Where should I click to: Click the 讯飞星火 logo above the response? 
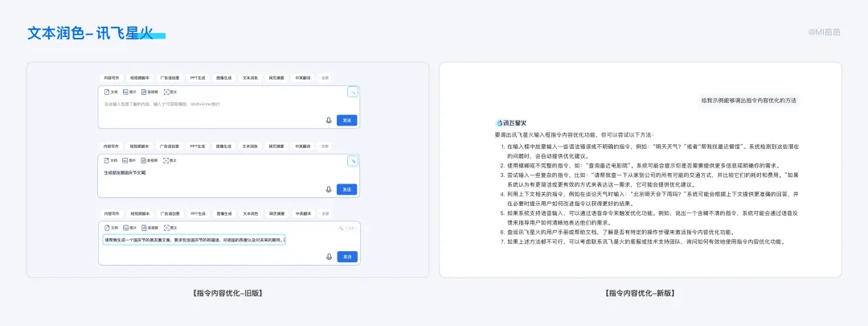[x=511, y=122]
